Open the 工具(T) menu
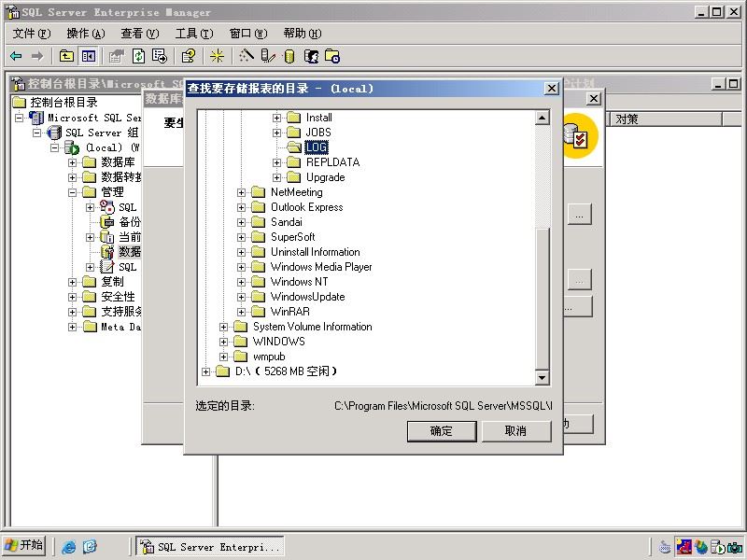 click(x=194, y=34)
